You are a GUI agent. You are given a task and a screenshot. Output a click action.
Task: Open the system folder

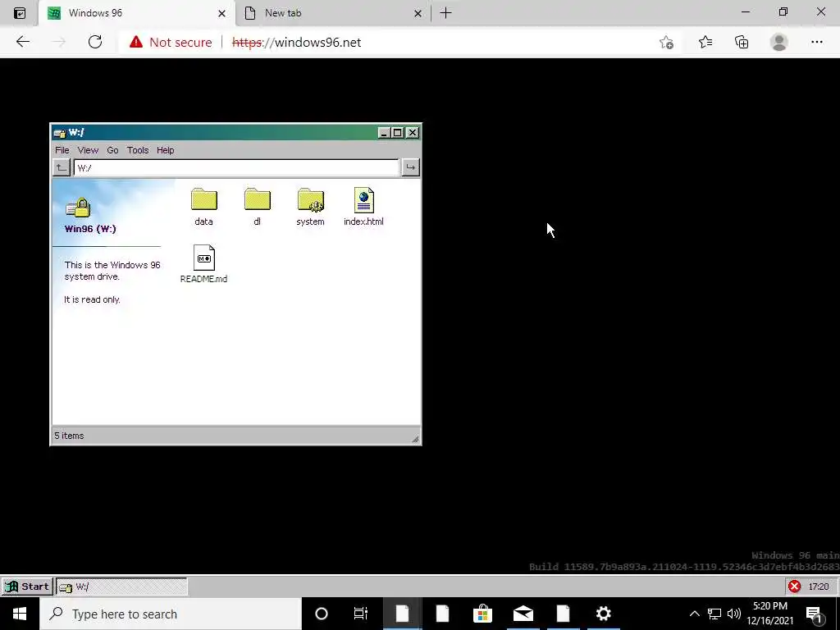(x=310, y=206)
